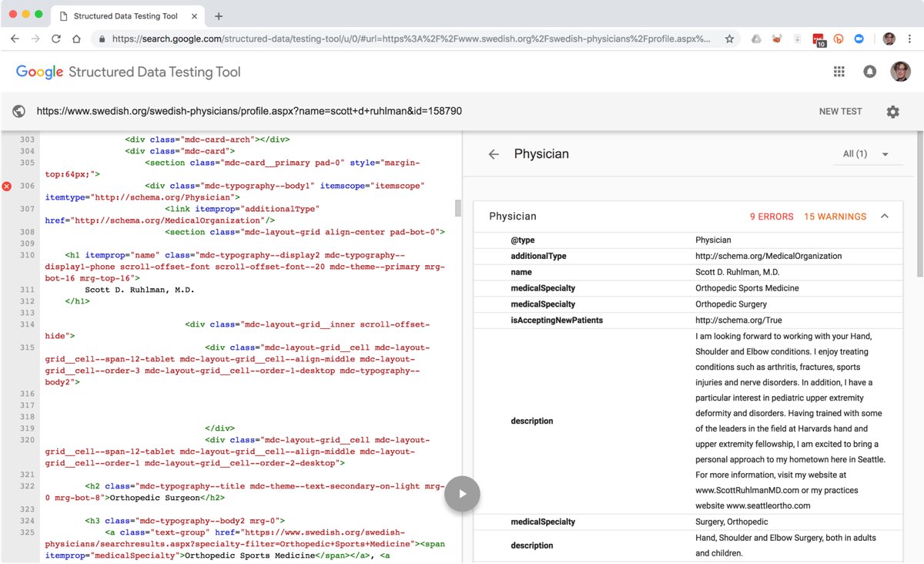
Task: Open a new browser tab
Action: [x=219, y=15]
